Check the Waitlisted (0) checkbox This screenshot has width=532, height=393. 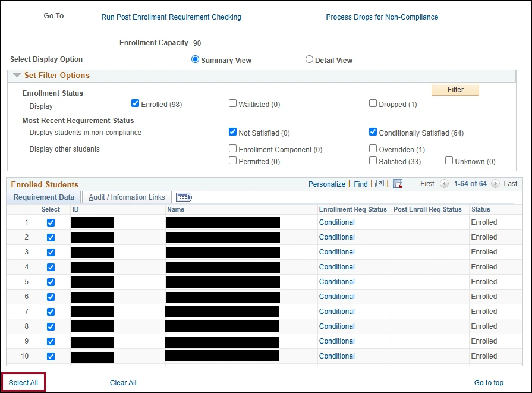(232, 103)
